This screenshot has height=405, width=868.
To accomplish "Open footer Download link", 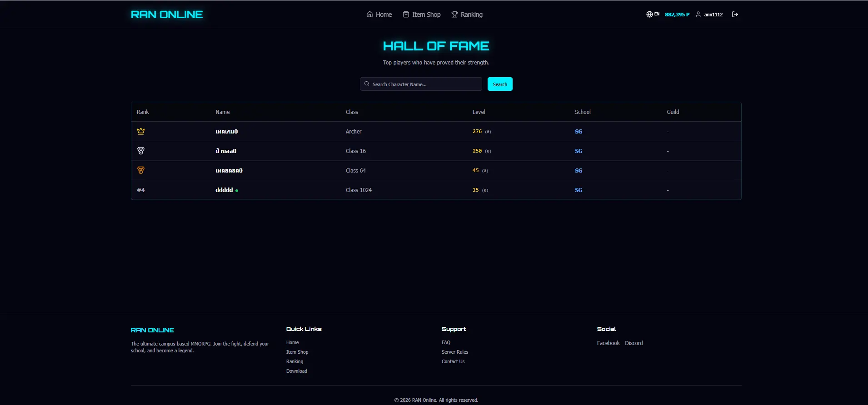I will [x=297, y=371].
